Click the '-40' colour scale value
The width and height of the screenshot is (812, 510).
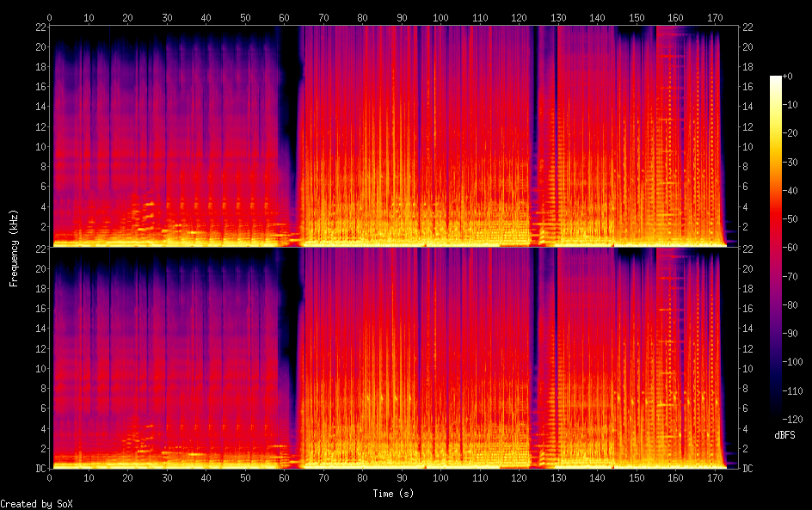790,191
